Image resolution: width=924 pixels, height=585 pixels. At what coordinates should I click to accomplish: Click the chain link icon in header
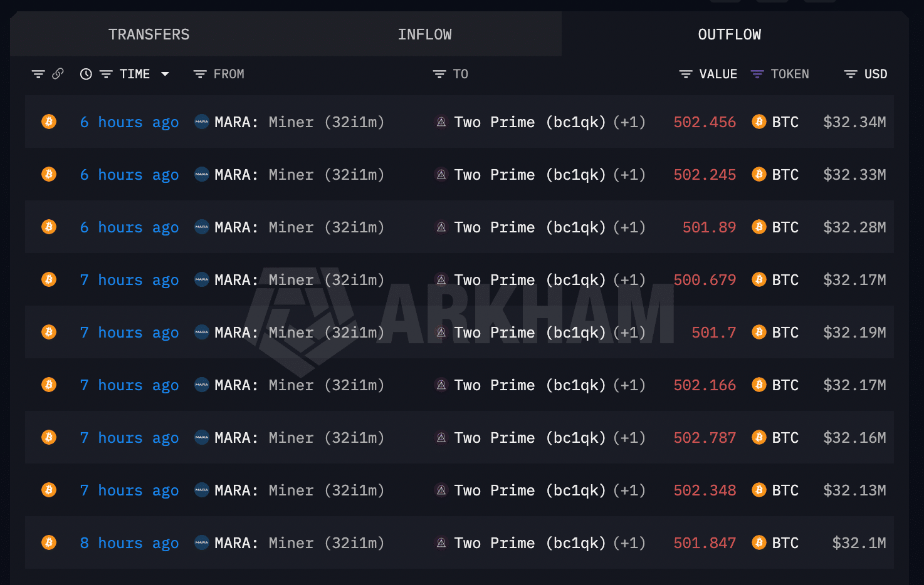coord(58,74)
